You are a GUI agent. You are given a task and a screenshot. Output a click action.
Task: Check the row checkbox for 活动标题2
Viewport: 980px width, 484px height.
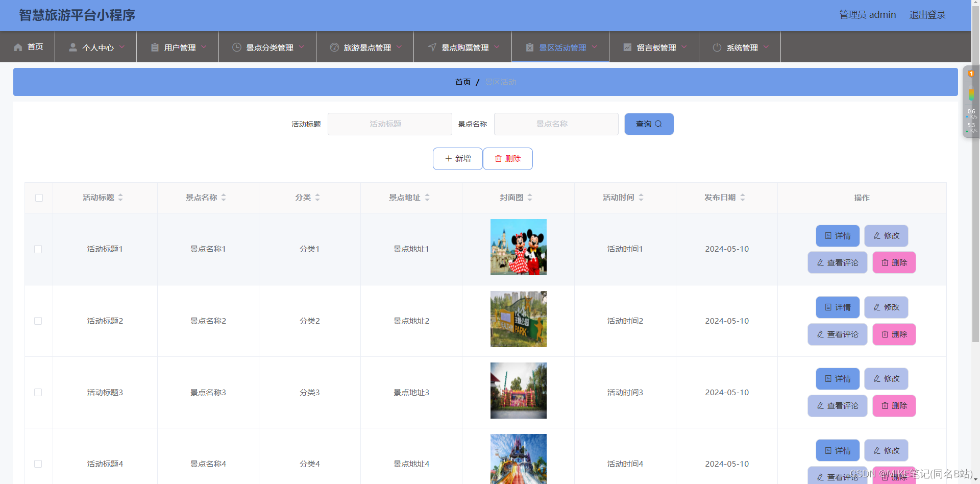(38, 321)
